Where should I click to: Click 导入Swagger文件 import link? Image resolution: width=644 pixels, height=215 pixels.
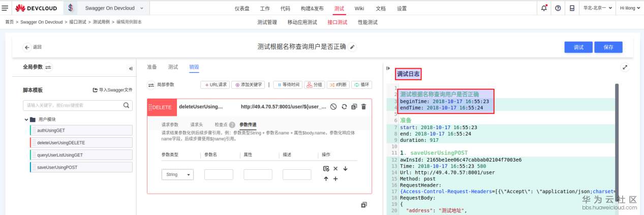(112, 90)
